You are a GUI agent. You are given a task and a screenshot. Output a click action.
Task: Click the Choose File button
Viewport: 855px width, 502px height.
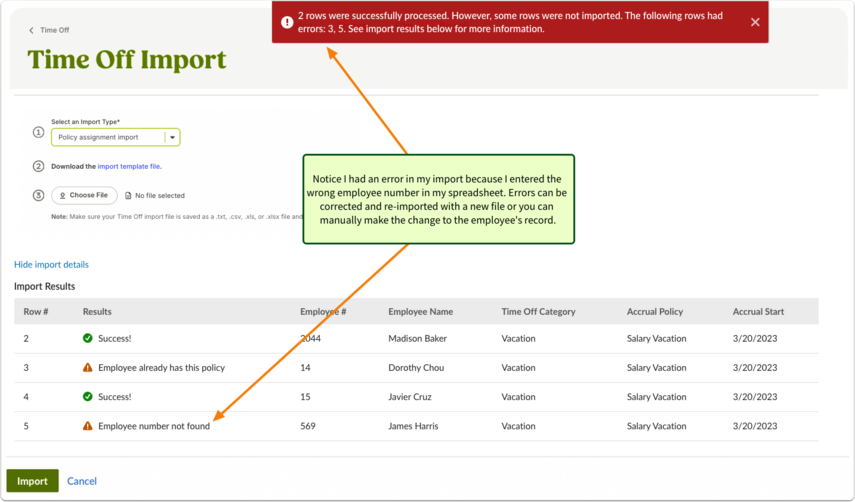click(84, 195)
